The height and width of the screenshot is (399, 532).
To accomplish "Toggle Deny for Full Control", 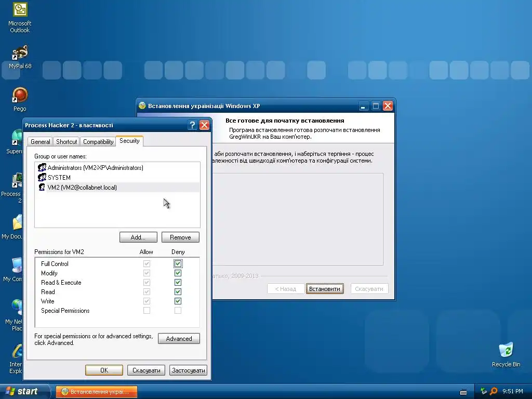I will pyautogui.click(x=178, y=263).
